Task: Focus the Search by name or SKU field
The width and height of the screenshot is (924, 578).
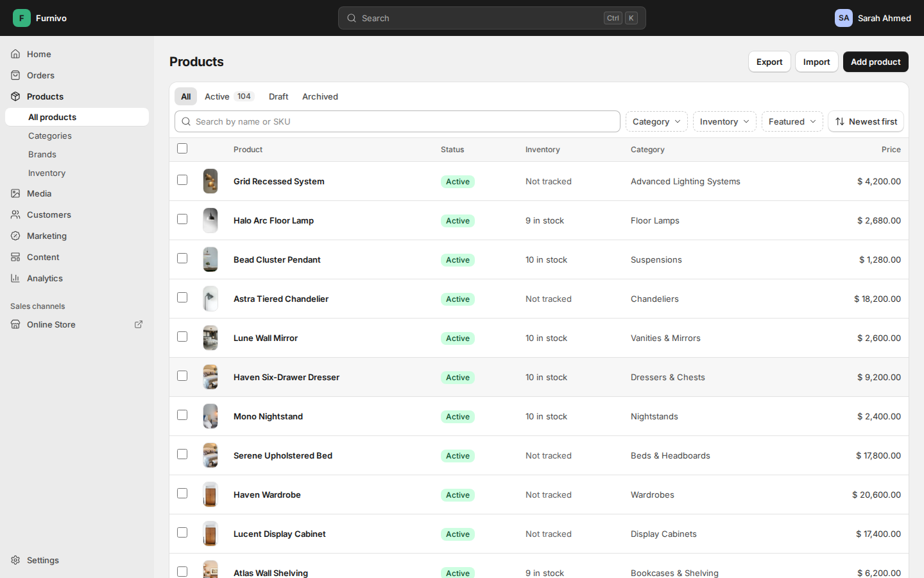Action: click(397, 121)
